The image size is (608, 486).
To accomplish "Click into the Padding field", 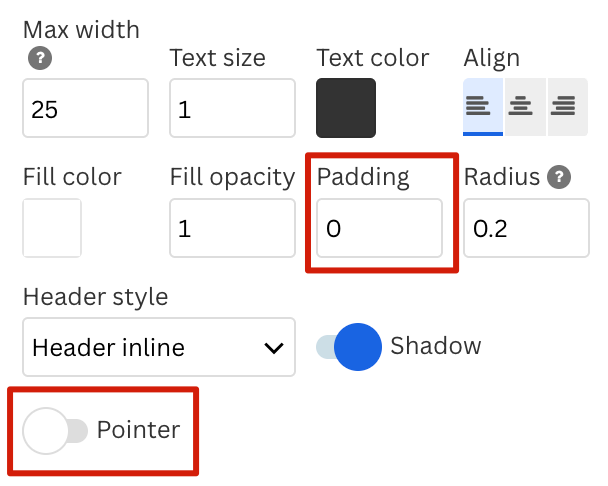I will tap(379, 229).
